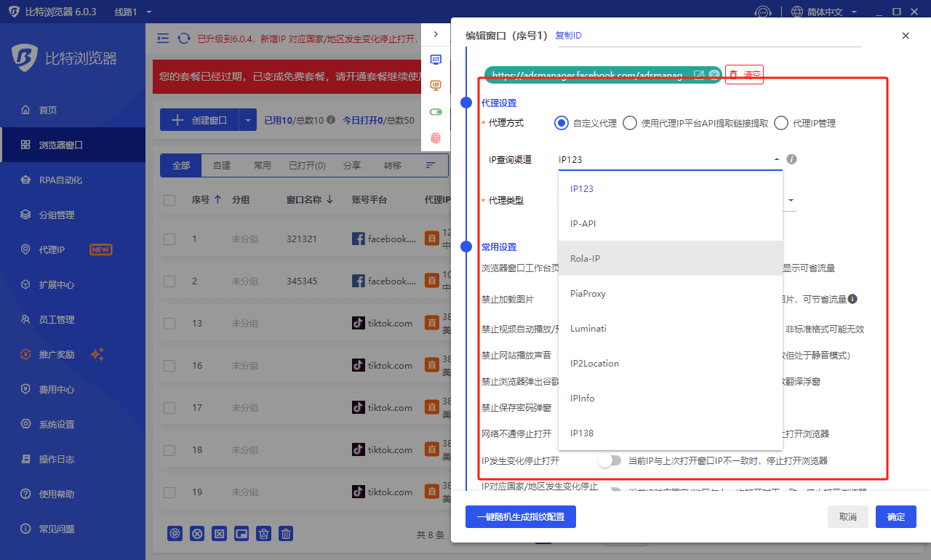Screen dimensions: 931x560
Task: Click the 复制ID link in dialog header
Action: (568, 35)
